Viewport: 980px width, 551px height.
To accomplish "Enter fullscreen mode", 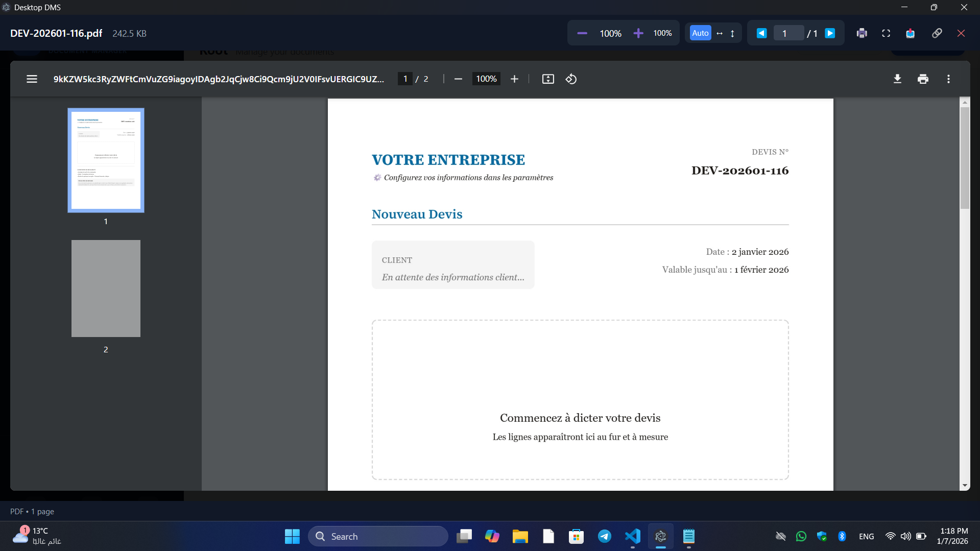I will (886, 33).
